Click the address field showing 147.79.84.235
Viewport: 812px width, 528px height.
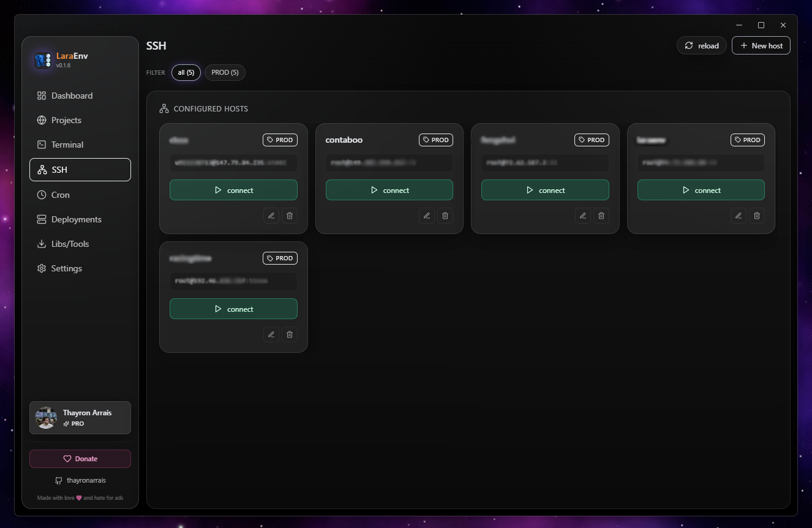point(233,163)
